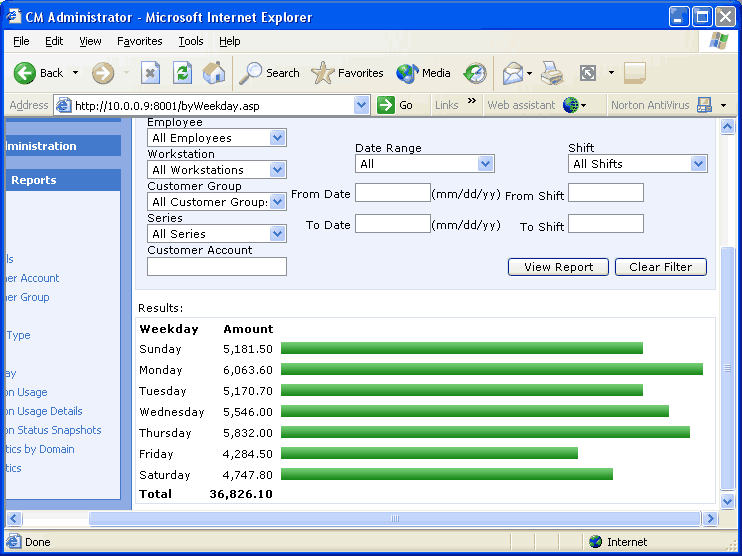Open the Back history dropdown arrow
This screenshot has height=556, width=742.
(x=75, y=73)
